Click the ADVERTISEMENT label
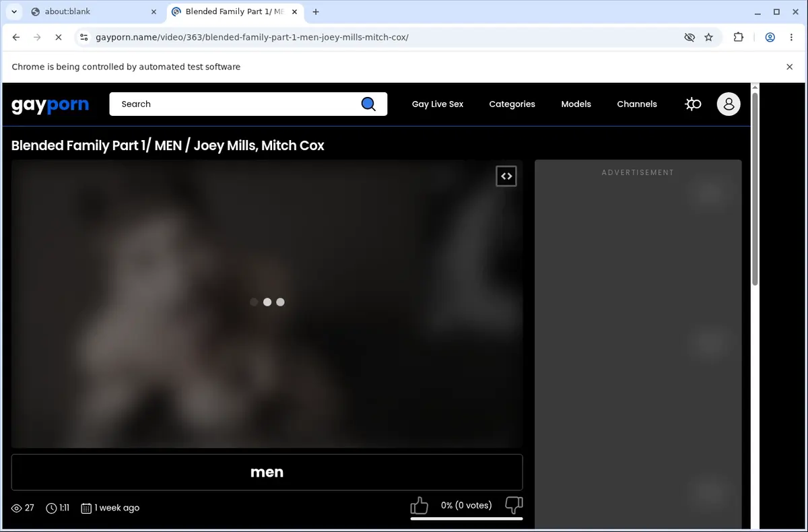Viewport: 808px width, 532px height. pyautogui.click(x=638, y=172)
